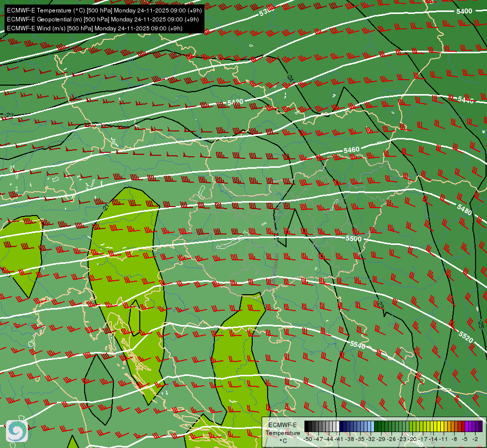Image resolution: width=487 pixels, height=448 pixels.
Task: Click the -24 isotherm label on the map
Action: [291, 78]
